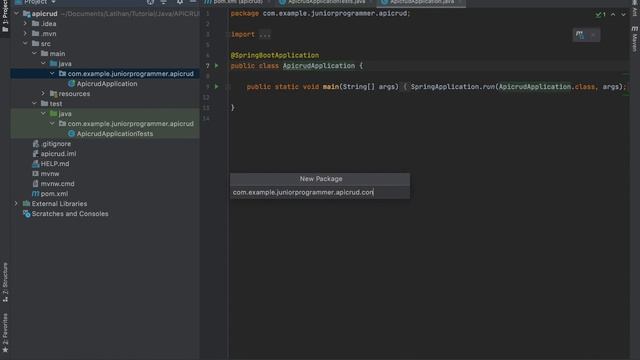The image size is (640, 360).
Task: Expand the .idea folder
Action: [x=25, y=24]
